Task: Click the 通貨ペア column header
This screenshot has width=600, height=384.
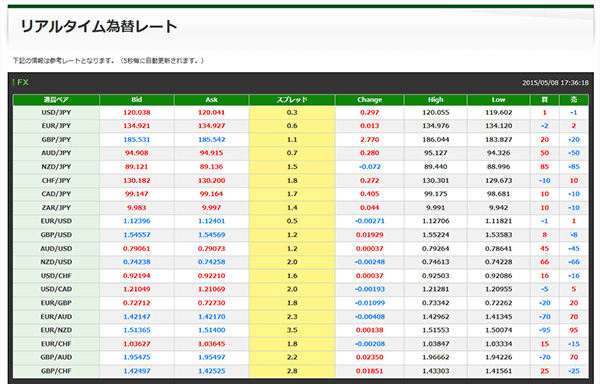Action: coord(56,100)
